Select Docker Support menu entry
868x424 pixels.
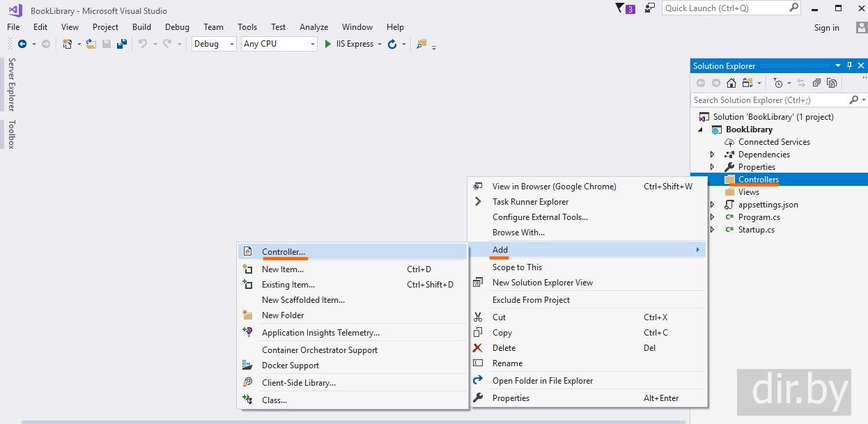tap(352, 365)
